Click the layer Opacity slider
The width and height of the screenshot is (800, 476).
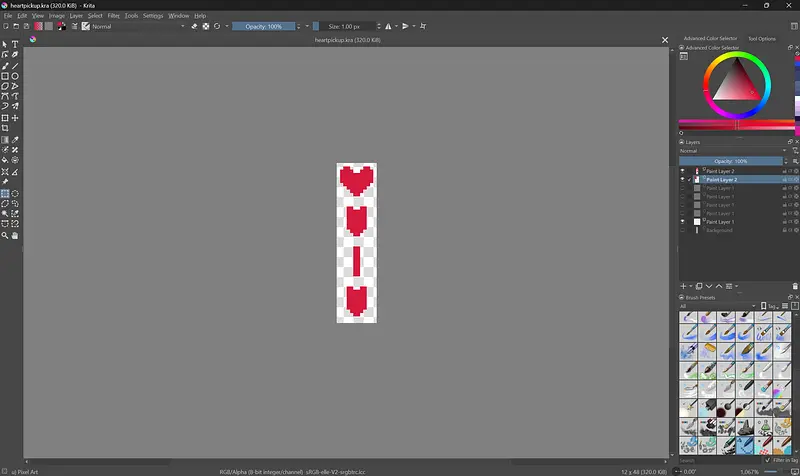(730, 161)
